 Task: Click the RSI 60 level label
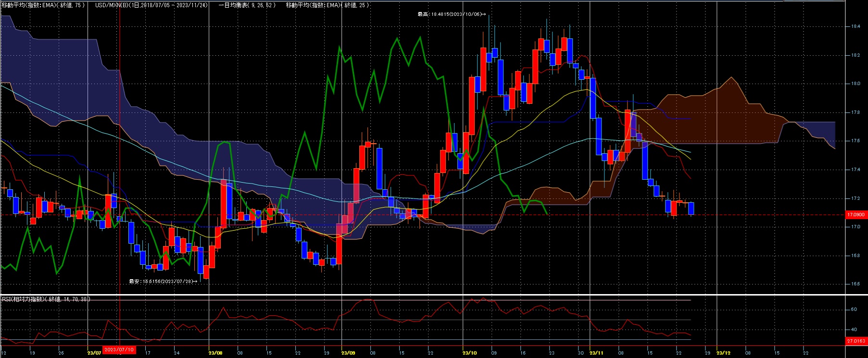[x=854, y=309]
